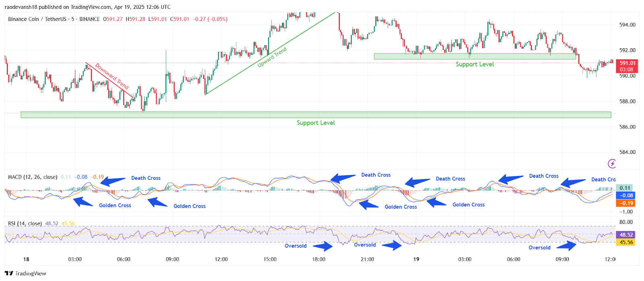Click the 594.00 price scale label
The width and height of the screenshot is (644, 281).
point(627,25)
